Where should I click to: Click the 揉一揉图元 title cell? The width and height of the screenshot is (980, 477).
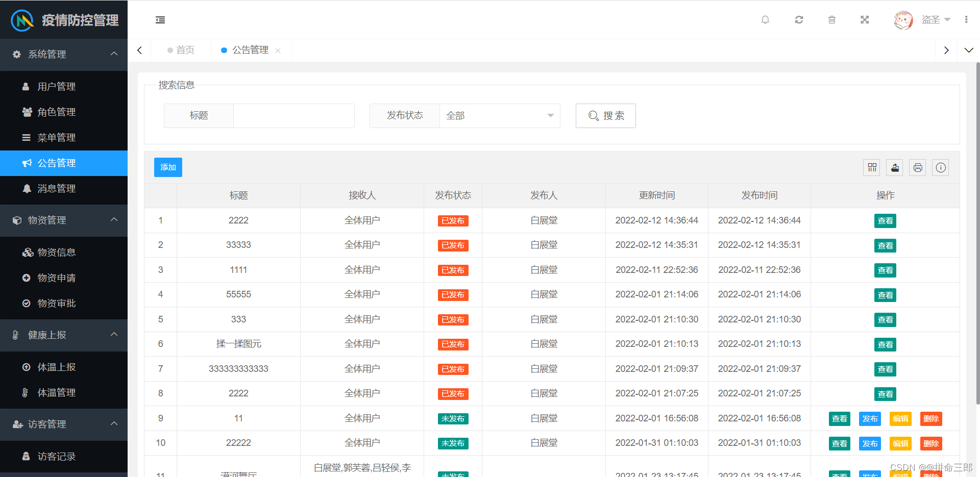pos(238,344)
